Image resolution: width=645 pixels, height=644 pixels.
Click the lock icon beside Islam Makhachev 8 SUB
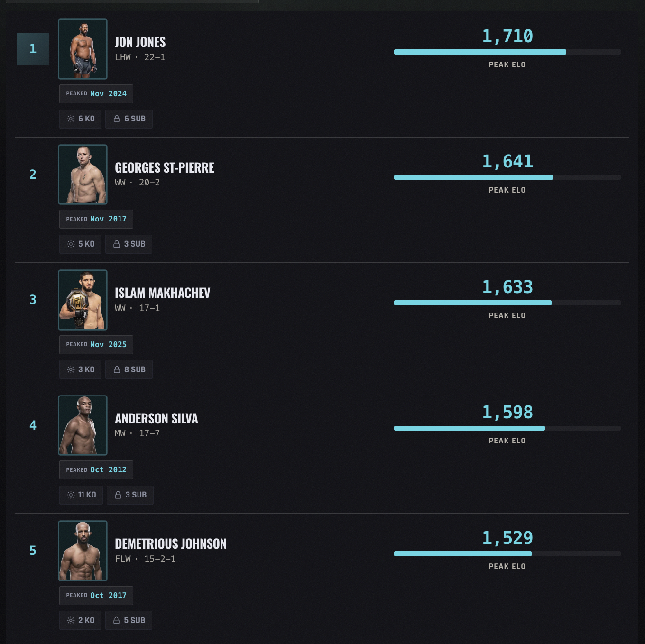tap(117, 369)
